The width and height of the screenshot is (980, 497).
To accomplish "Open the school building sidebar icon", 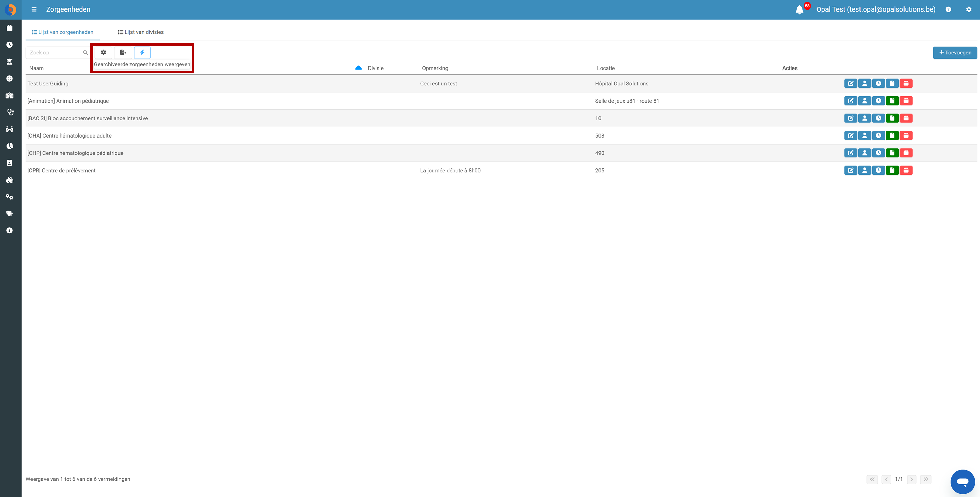I will point(9,95).
